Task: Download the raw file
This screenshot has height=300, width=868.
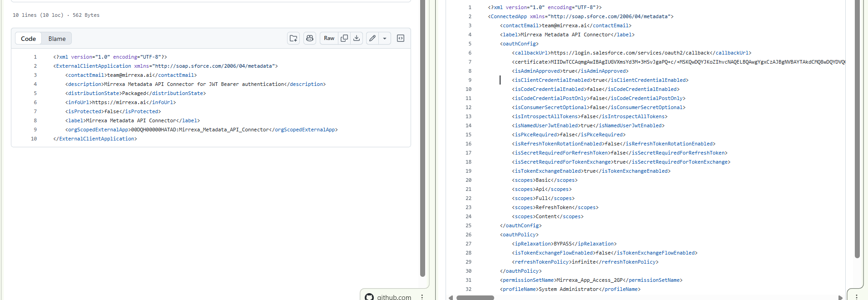Action: 357,38
